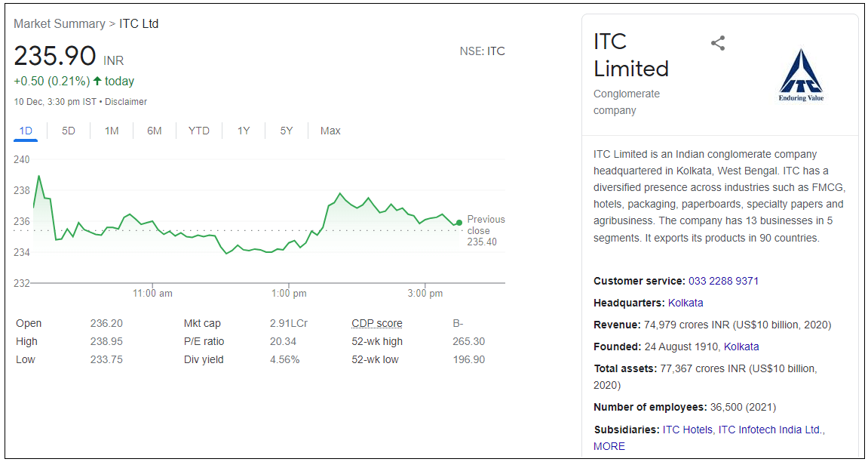The height and width of the screenshot is (462, 868).
Task: Select the 1D chart range tab
Action: click(26, 131)
